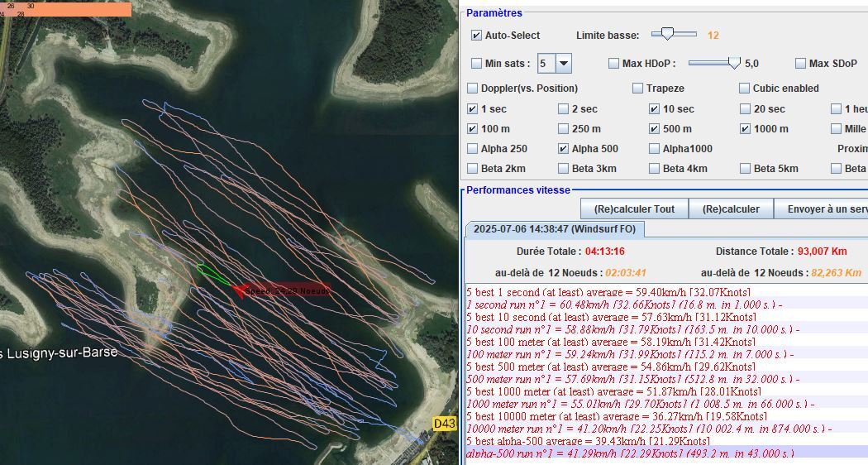Enable the Min sats checkbox
The width and height of the screenshot is (868, 465).
[476, 64]
